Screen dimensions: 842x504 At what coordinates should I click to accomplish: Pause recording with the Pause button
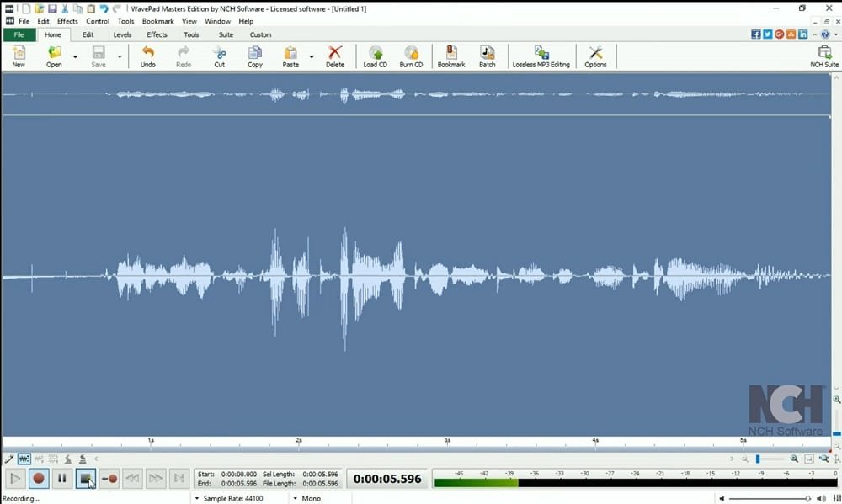61,479
